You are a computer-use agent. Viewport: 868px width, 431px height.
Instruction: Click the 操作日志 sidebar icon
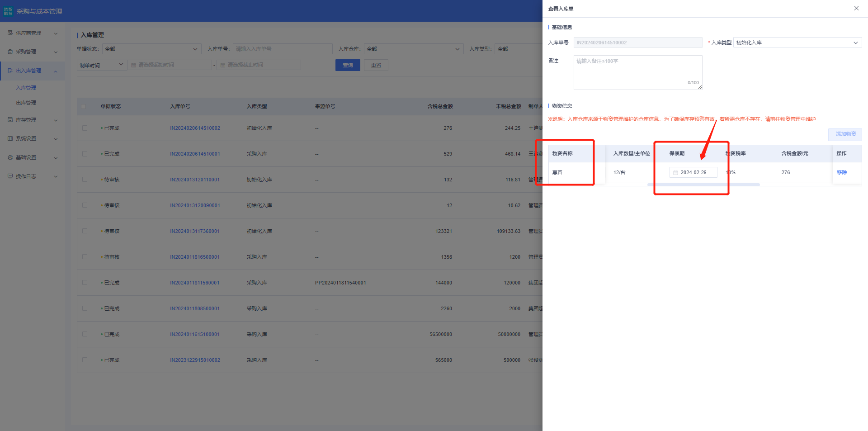point(10,176)
